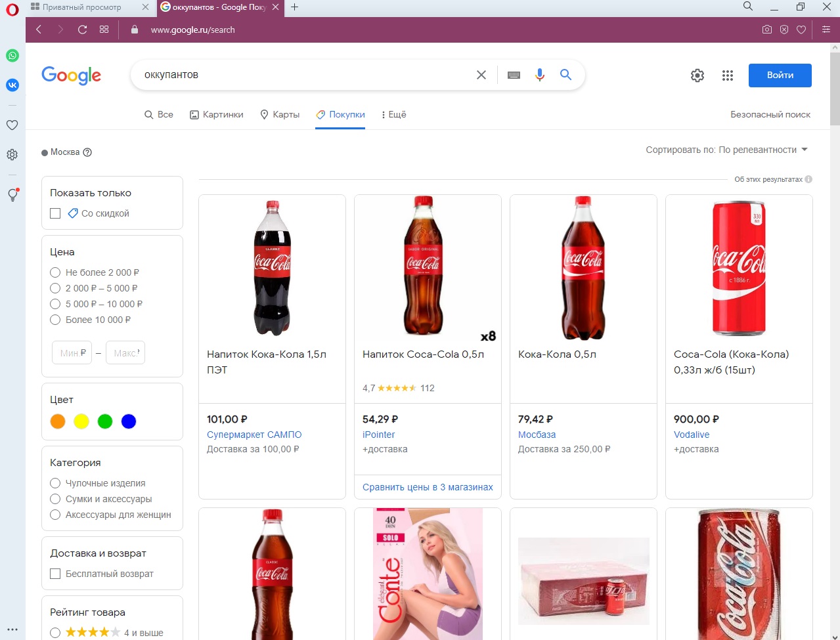Click the 'Войти' sign-in button

tap(780, 75)
